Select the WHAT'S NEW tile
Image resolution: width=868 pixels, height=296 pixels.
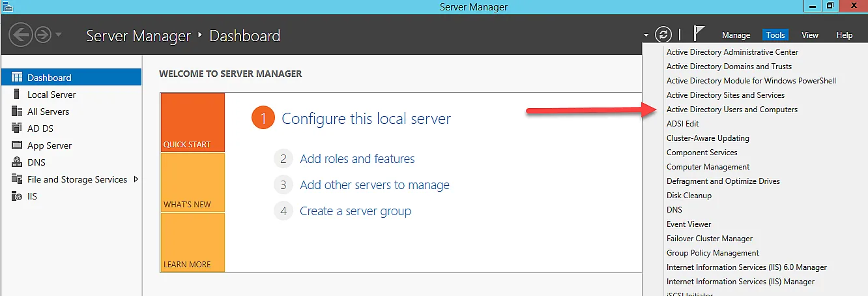(192, 183)
